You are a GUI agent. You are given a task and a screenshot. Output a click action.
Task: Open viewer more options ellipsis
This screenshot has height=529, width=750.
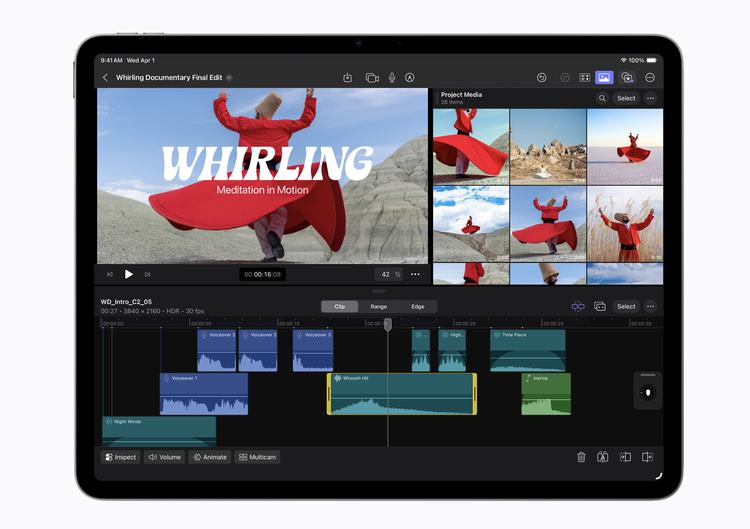[x=415, y=274]
